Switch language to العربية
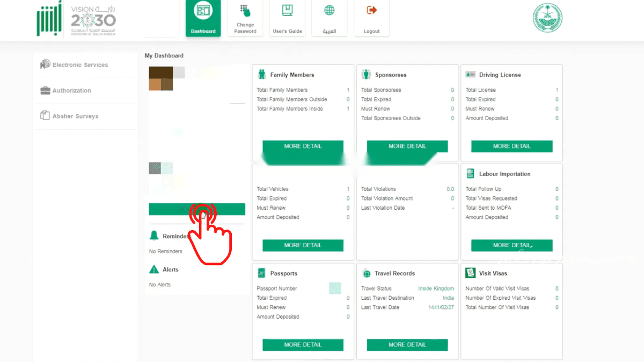 pyautogui.click(x=330, y=18)
